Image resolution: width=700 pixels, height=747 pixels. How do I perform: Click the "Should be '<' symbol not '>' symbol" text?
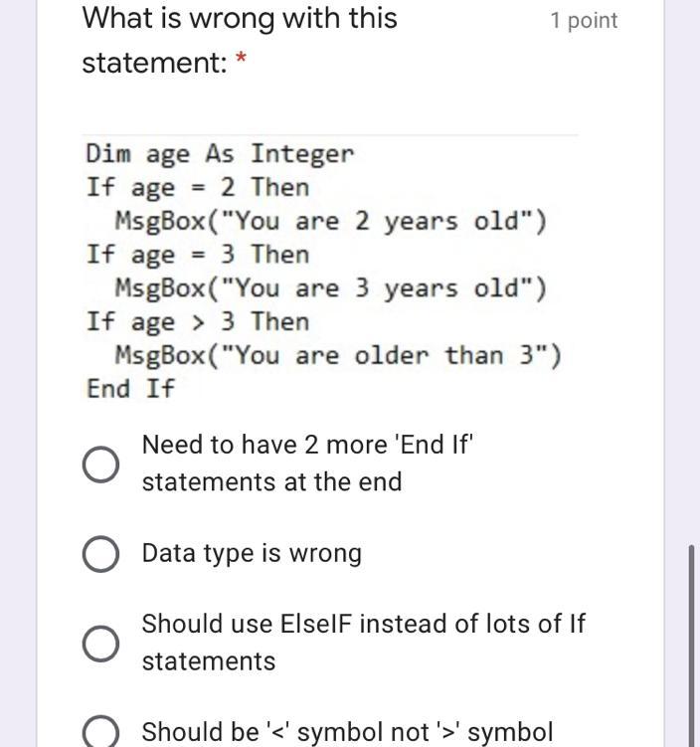coord(348,732)
